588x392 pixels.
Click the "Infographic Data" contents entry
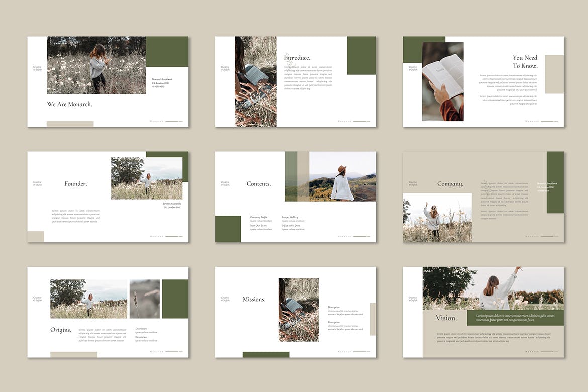291,226
